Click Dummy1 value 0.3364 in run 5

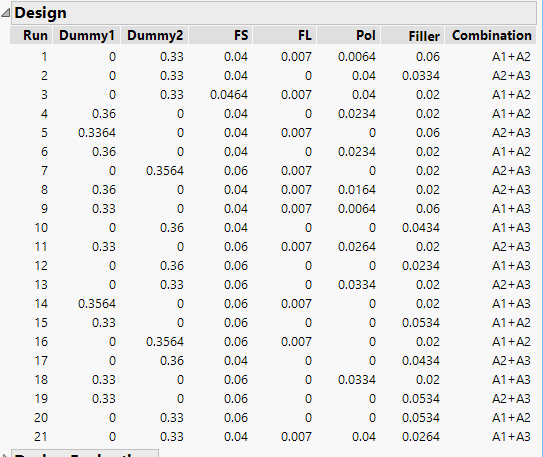click(x=97, y=133)
